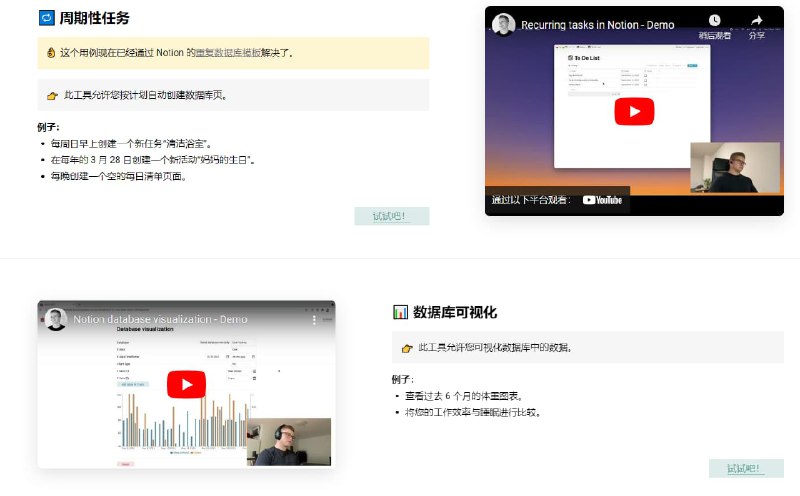
Task: Click the presenter webcam inset in the visualization video
Action: 289,442
